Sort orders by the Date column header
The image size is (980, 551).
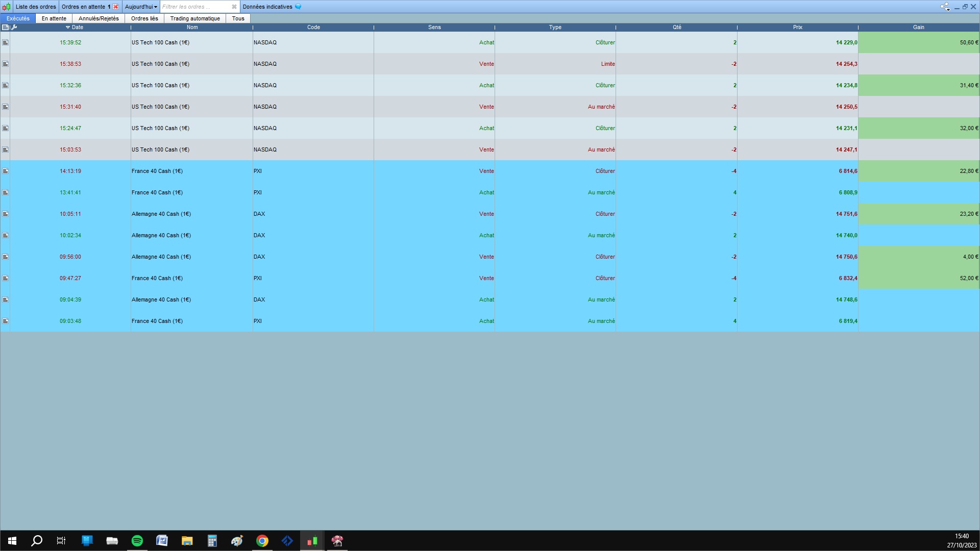tap(77, 27)
